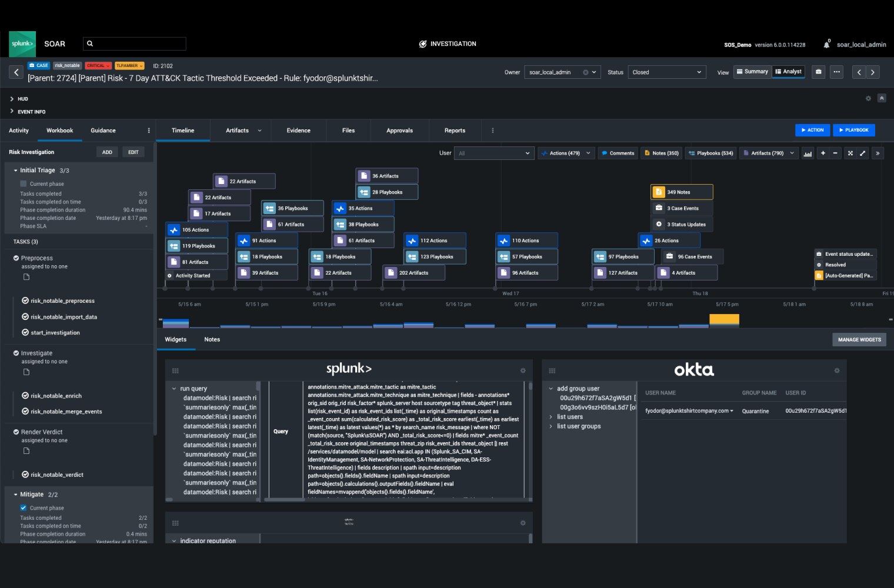Viewport: 894px width, 588px height.
Task: Open the notifications bell icon
Action: tap(826, 44)
